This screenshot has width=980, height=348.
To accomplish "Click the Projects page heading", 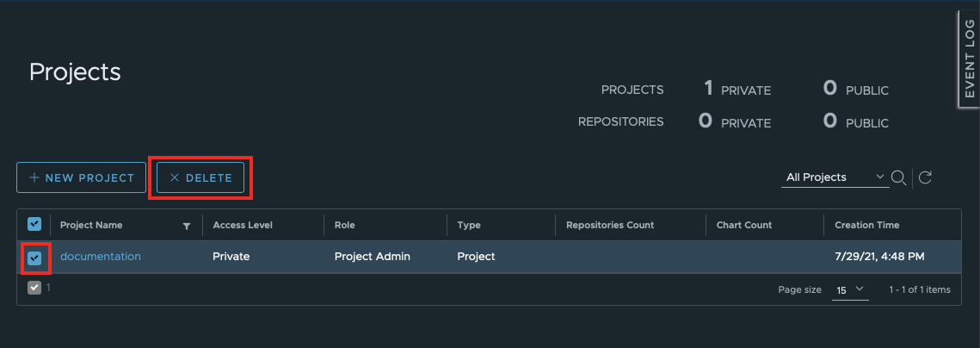I will [x=75, y=72].
